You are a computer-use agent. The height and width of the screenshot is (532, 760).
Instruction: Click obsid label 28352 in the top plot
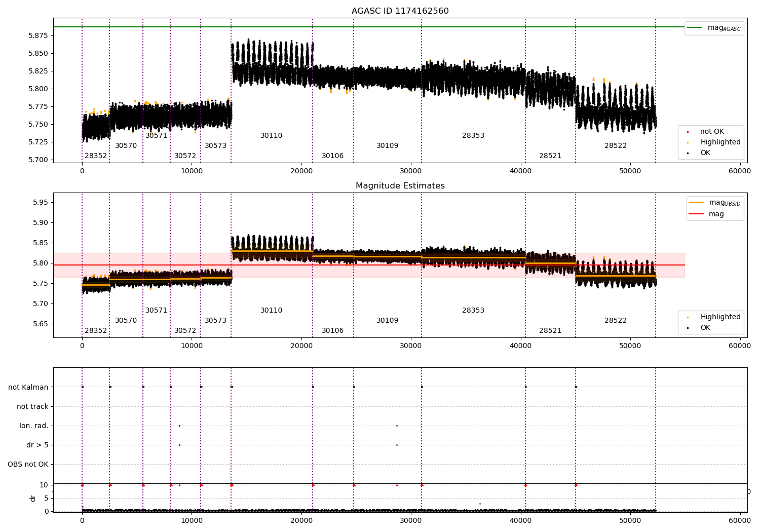tap(96, 156)
